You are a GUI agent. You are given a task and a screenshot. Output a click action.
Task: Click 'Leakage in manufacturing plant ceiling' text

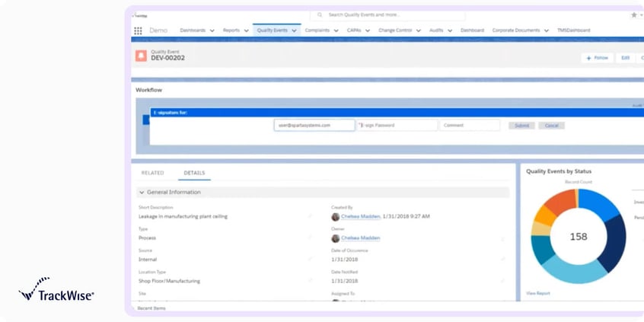(183, 216)
